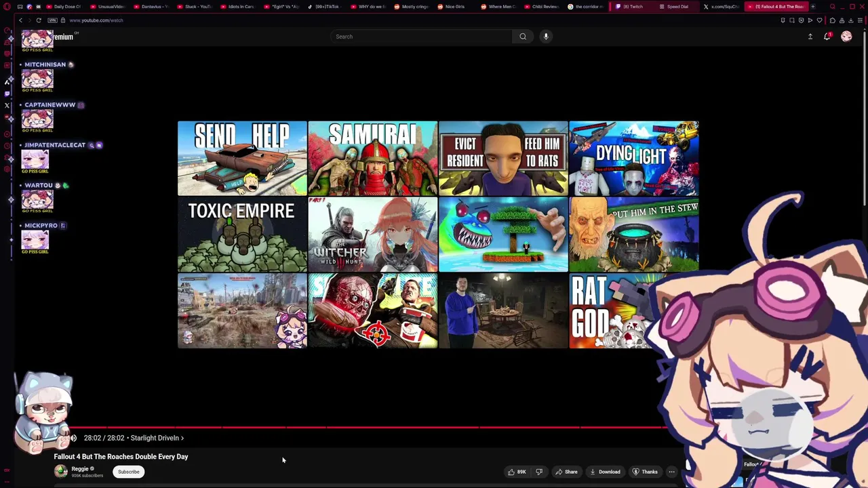
Task: Open the YouTube account avatar menu
Action: [x=846, y=37]
